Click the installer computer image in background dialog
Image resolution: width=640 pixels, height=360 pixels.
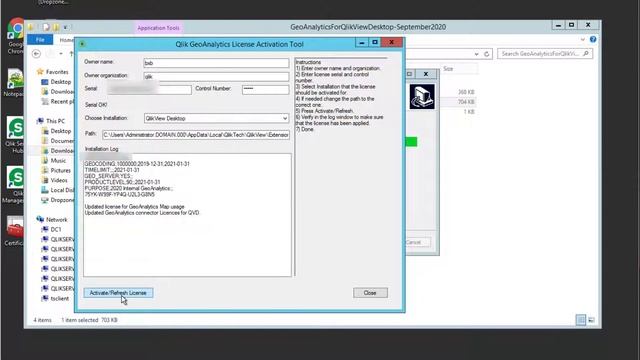coord(422,97)
